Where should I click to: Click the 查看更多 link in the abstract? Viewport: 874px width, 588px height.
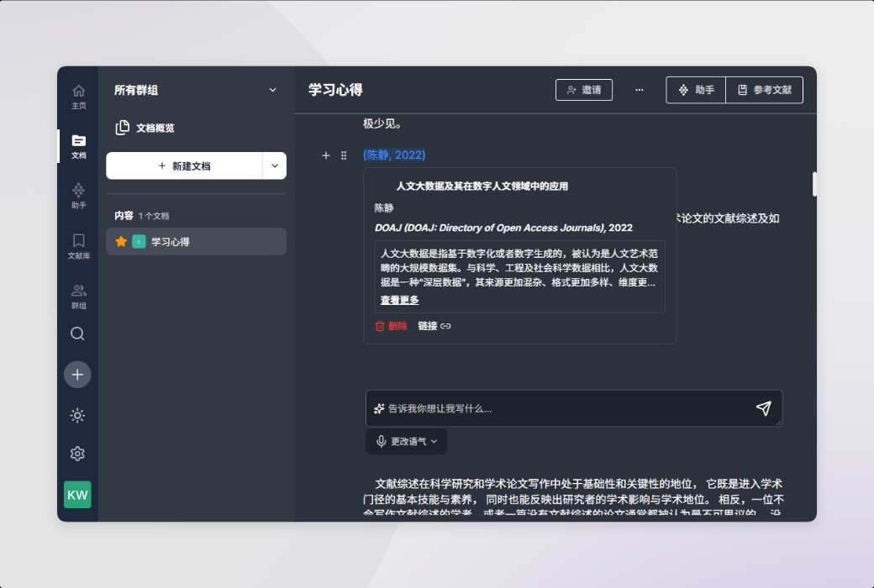coord(400,300)
